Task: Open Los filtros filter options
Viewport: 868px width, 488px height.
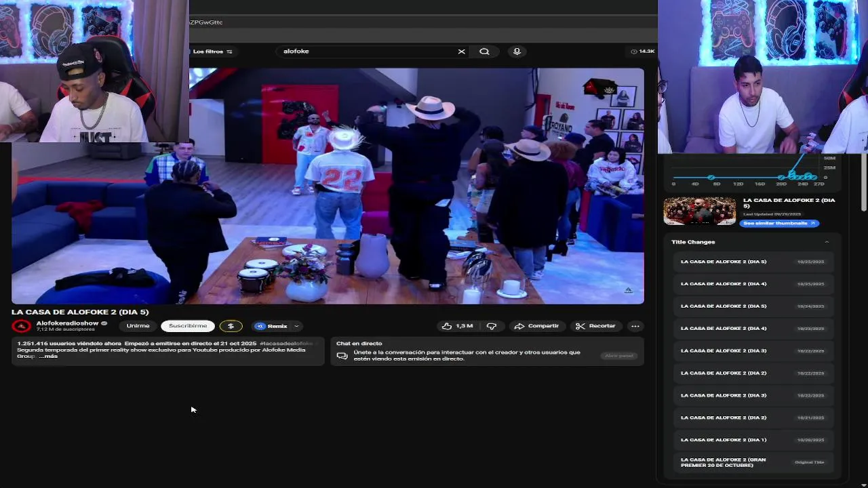Action: pyautogui.click(x=212, y=52)
